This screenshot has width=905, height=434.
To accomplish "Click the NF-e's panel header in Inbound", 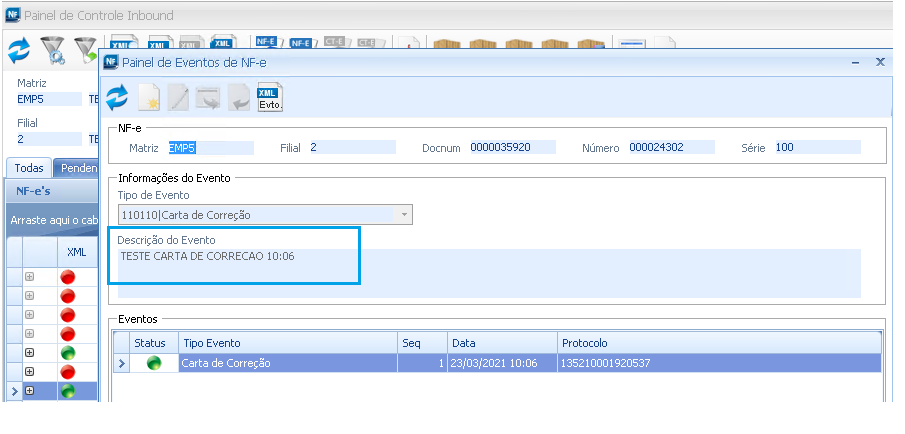I will [51, 191].
